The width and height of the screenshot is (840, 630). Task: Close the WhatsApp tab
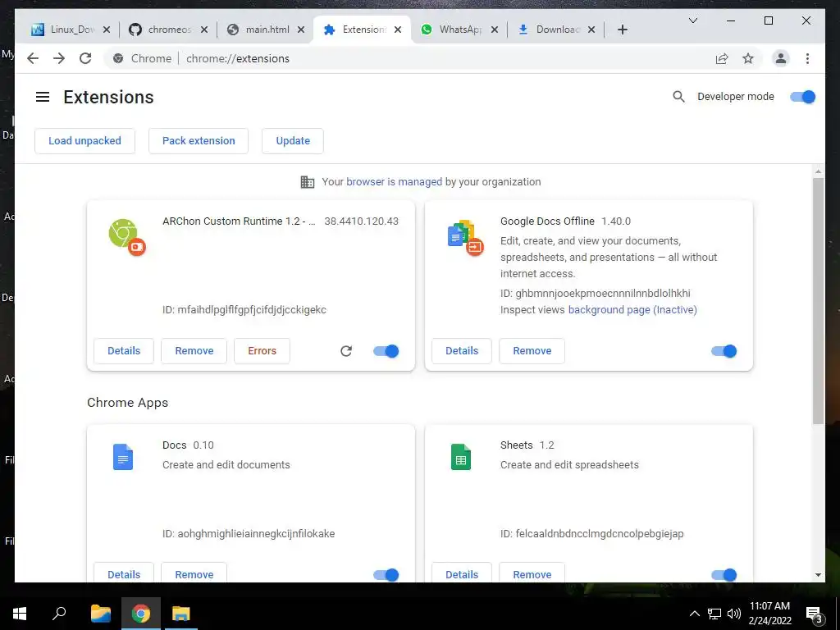click(495, 30)
